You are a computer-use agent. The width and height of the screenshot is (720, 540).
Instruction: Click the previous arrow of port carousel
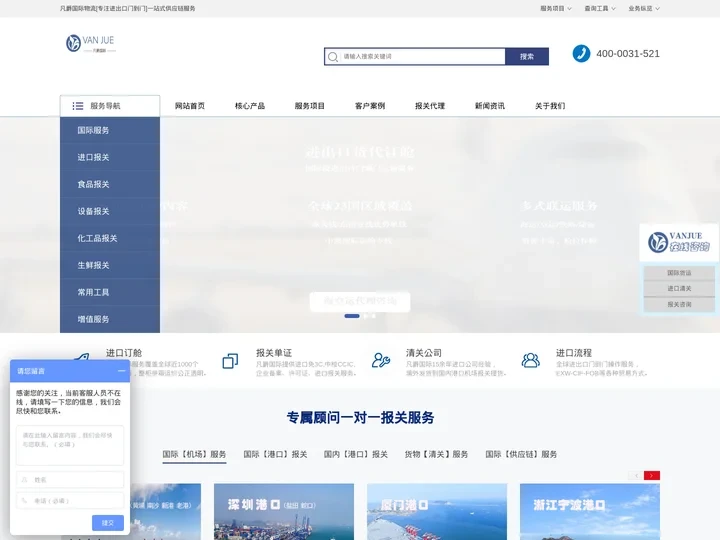point(636,475)
